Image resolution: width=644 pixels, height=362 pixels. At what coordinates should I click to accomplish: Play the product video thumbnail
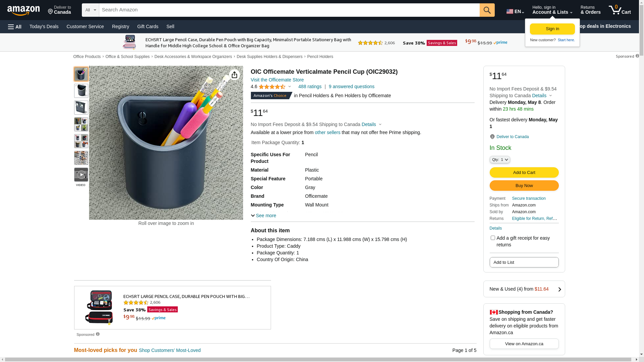81,175
